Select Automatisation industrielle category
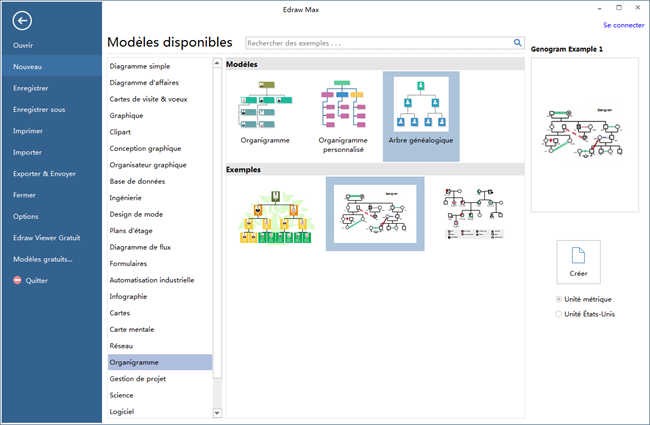Screen dimensions: 650x425 click(160, 280)
